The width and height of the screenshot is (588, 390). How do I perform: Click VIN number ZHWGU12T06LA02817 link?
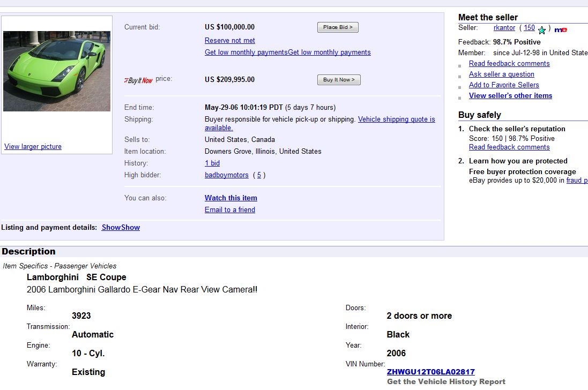(x=430, y=372)
